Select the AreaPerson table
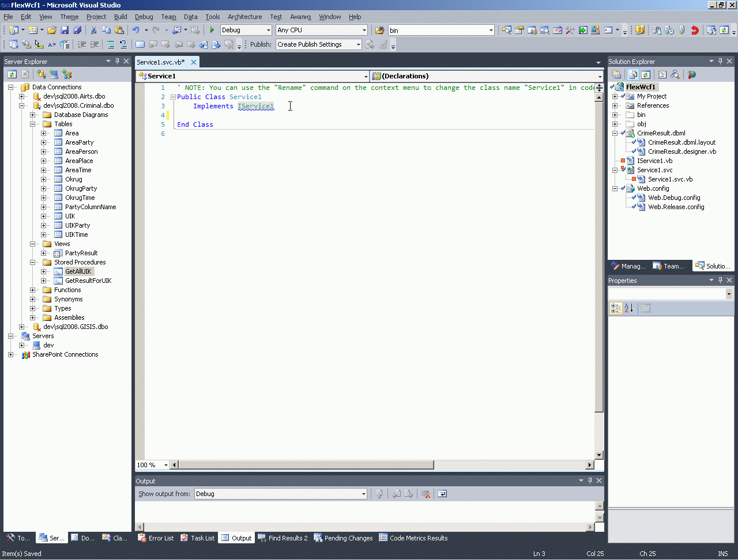738x560 pixels. pyautogui.click(x=81, y=152)
